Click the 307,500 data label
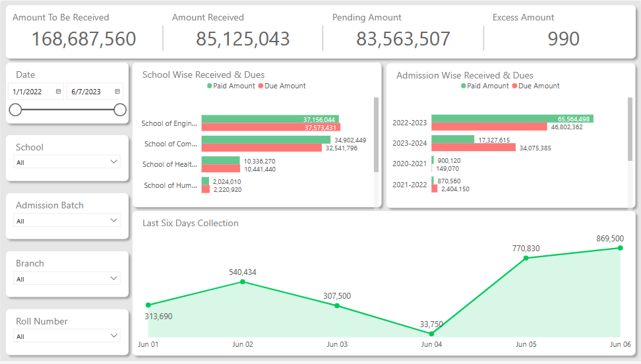The image size is (641, 364). (x=337, y=295)
